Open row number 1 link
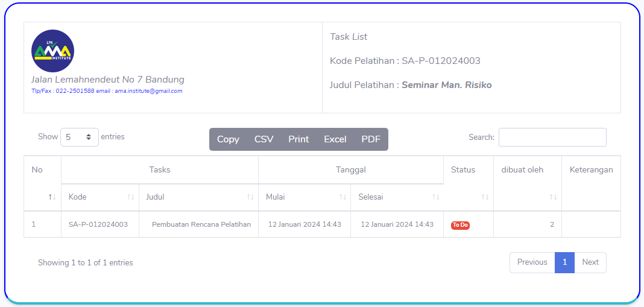This screenshot has height=307, width=644. coord(34,224)
